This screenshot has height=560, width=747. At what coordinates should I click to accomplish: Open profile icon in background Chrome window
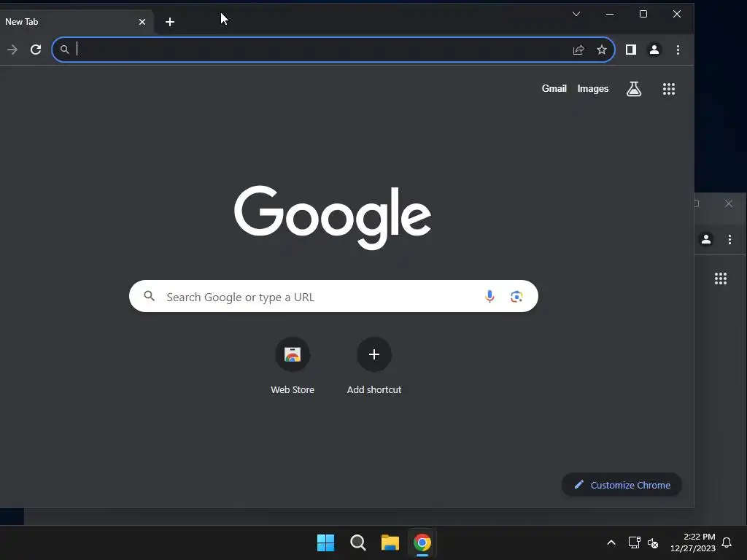coord(706,239)
